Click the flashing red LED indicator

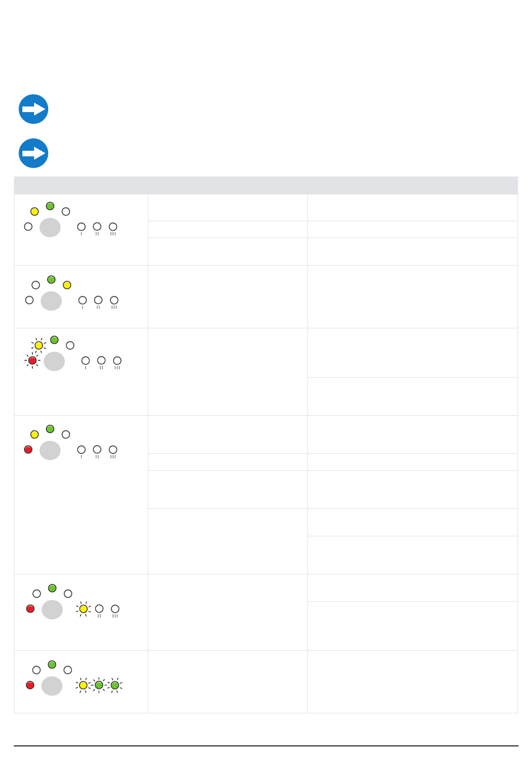point(32,361)
